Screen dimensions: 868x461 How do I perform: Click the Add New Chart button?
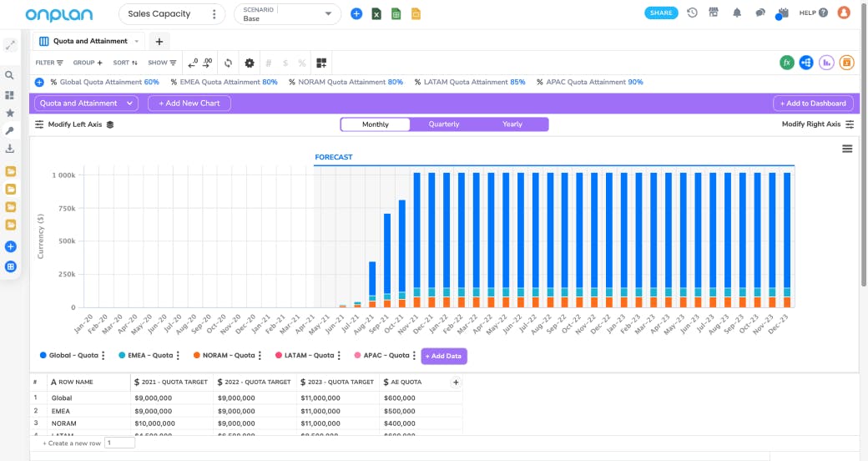(189, 104)
